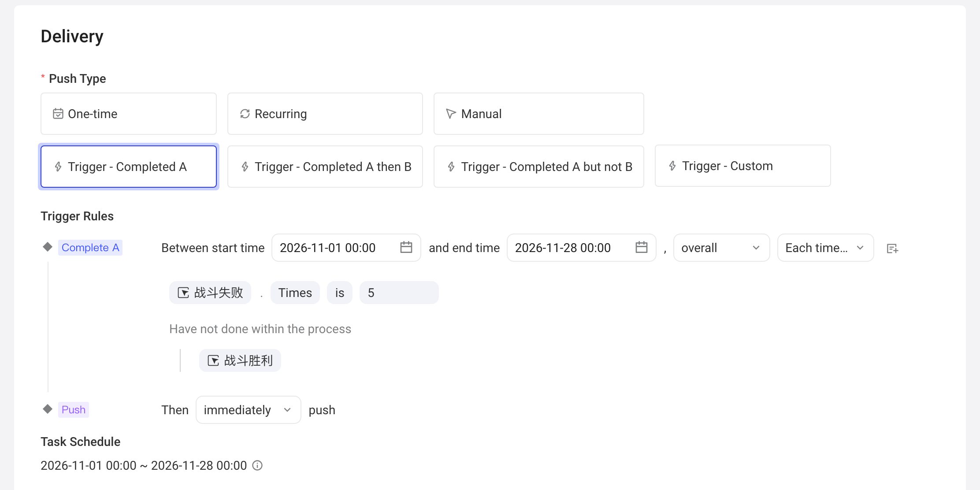Choose Trigger - Completed A but not B
The height and width of the screenshot is (490, 980).
[x=538, y=167]
